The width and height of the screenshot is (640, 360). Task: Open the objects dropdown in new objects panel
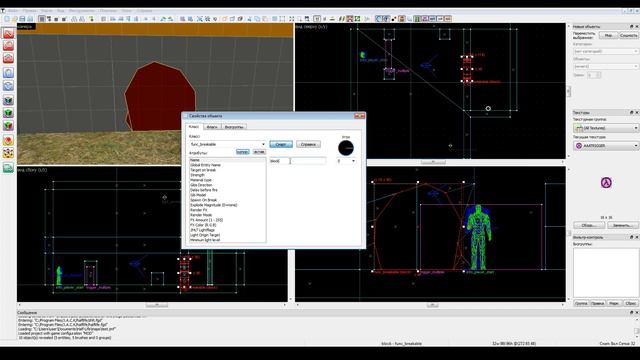pos(605,66)
